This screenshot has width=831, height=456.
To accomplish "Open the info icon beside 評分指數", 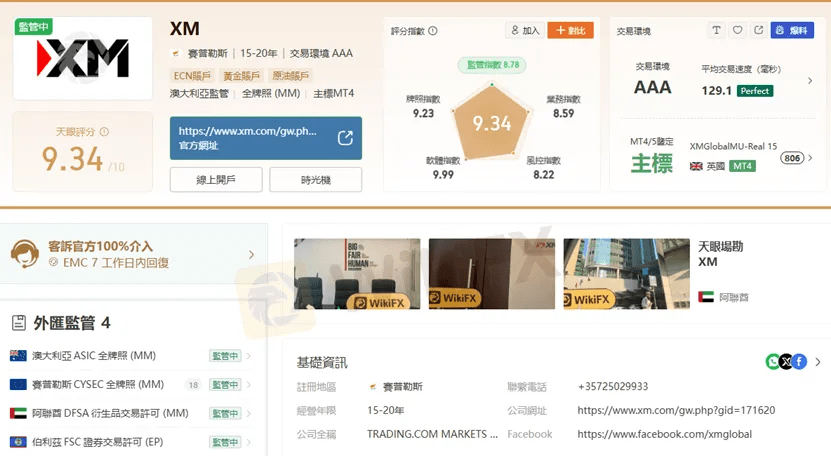I will pos(433,31).
